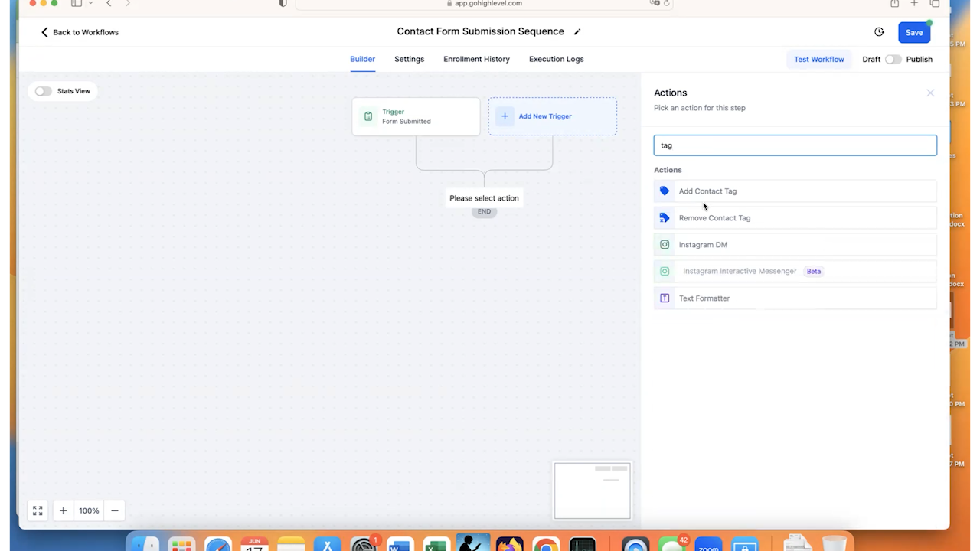
Task: Go Back to Workflows
Action: point(79,32)
